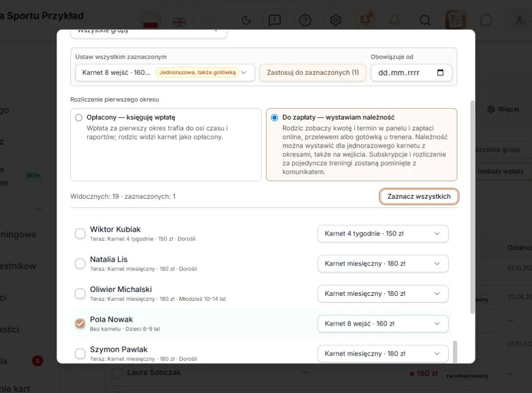Tick the checkbox for Natalia Lis
This screenshot has height=393, width=532.
tap(80, 263)
